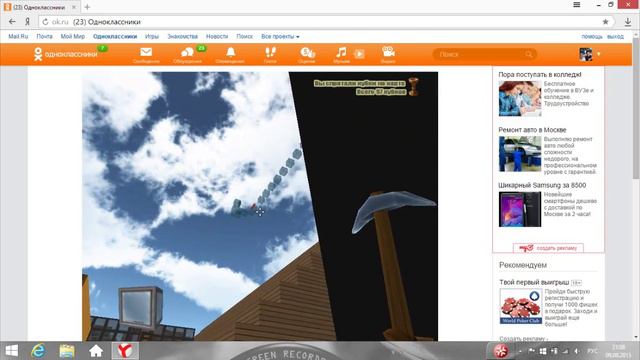
Task: Open a new tab with plus button
Action: coord(87,7)
